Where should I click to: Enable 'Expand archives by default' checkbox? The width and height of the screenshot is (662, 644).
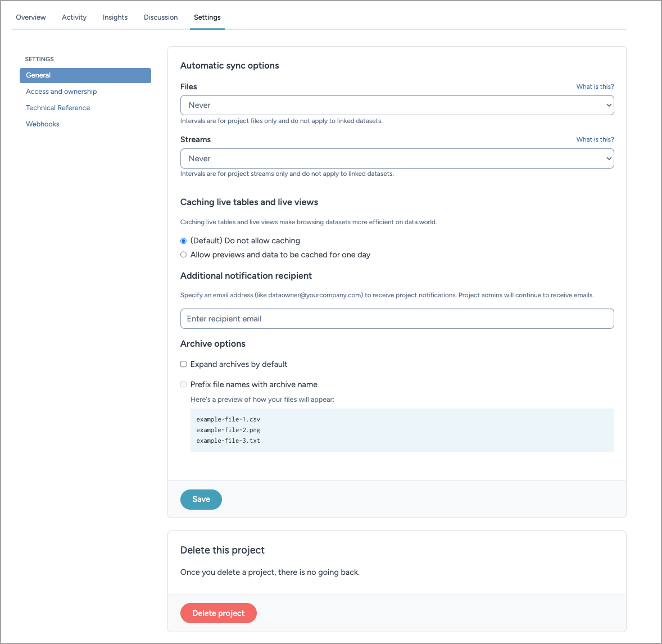point(183,364)
